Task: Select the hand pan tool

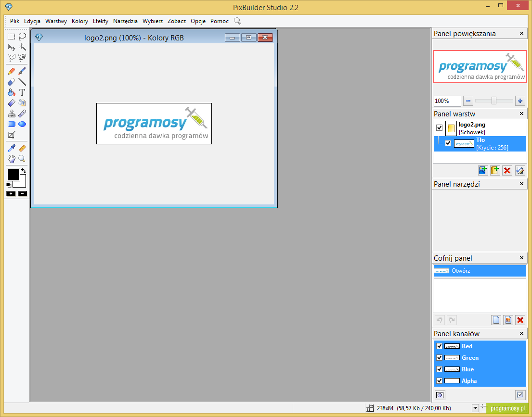Action: tap(12, 159)
